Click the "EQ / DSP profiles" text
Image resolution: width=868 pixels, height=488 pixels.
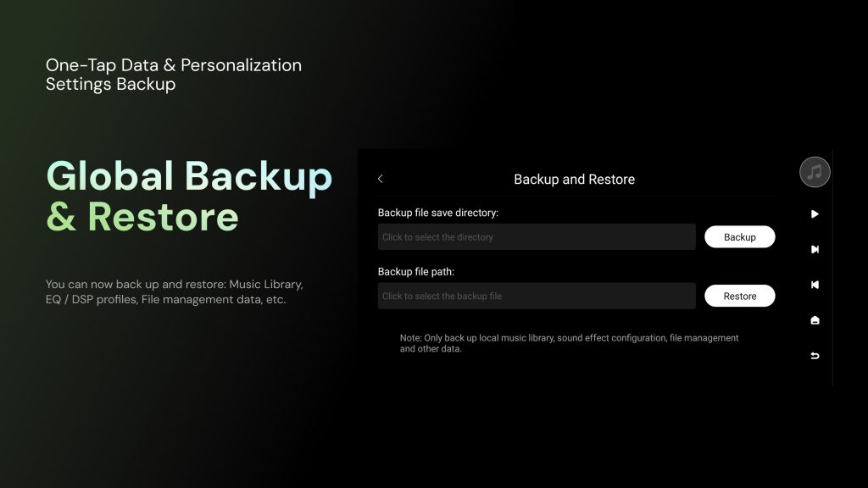[91, 300]
